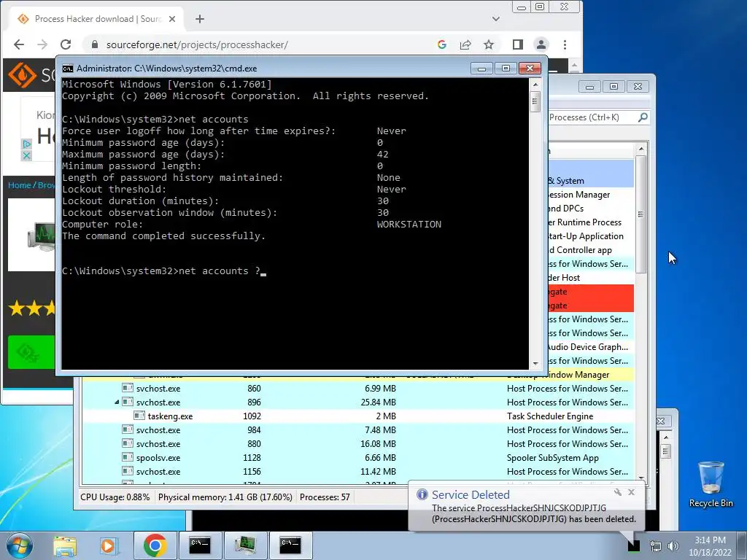Open Windows Media Player from taskbar
This screenshot has height=560, width=747.
[108, 545]
